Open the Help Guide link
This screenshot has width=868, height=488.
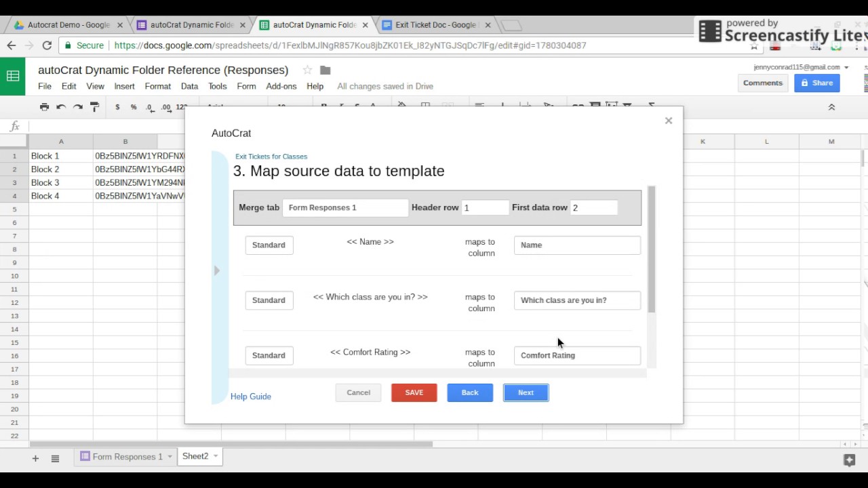(251, 396)
